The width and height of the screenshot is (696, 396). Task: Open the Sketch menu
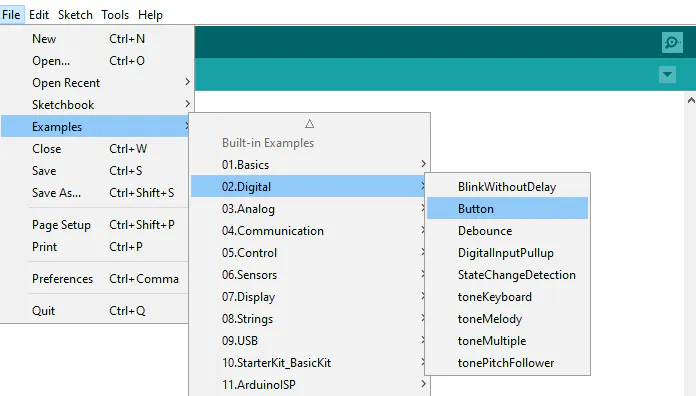click(75, 15)
